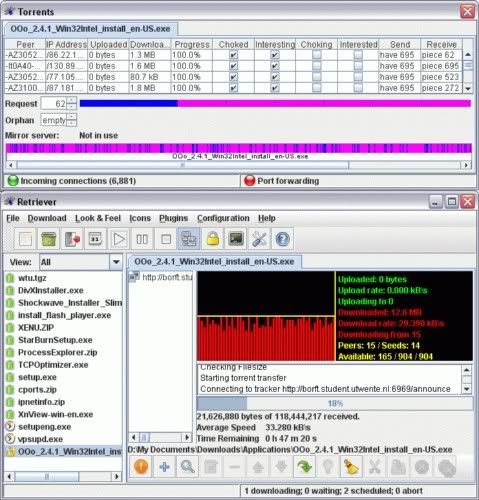Open the Plugins menu

174,218
